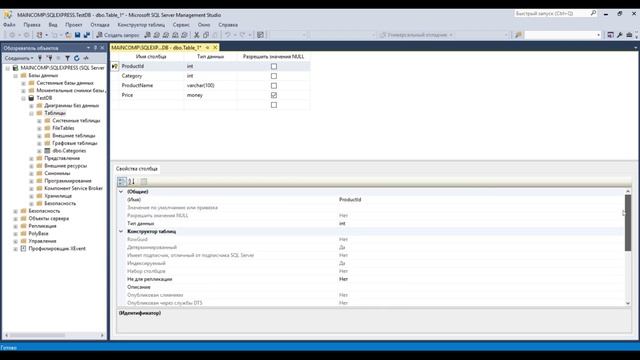Select Профилировщик XEvent tree node
This screenshot has height=360, width=640.
pos(57,249)
